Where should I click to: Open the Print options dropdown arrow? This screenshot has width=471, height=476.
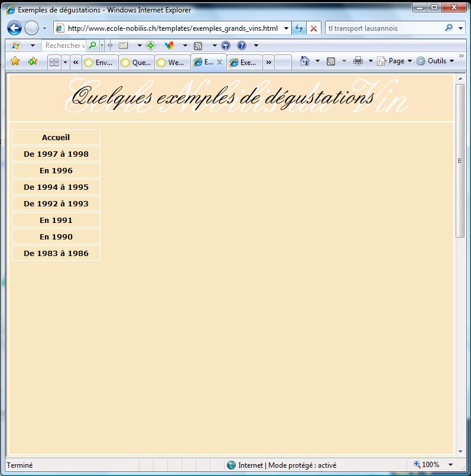coord(371,61)
